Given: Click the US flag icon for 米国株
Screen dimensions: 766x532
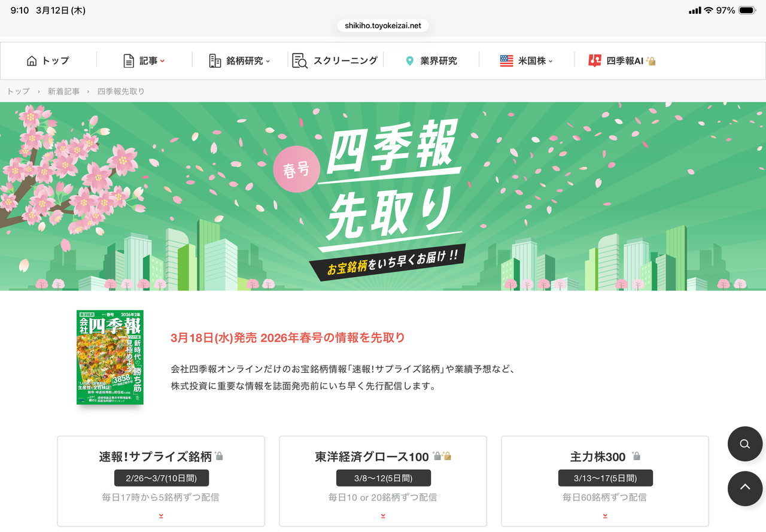Looking at the screenshot, I should (x=506, y=60).
